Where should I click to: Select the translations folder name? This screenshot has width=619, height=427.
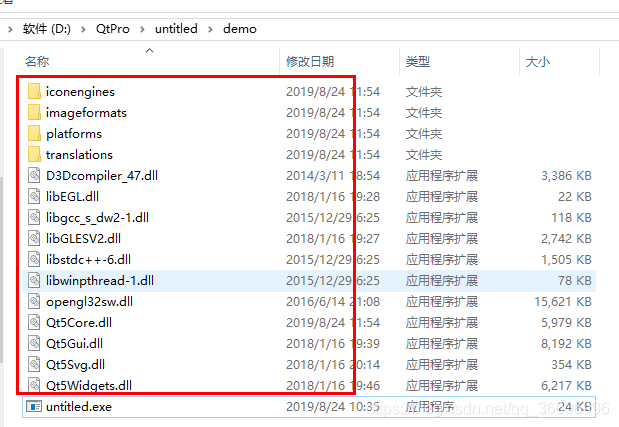pos(79,155)
